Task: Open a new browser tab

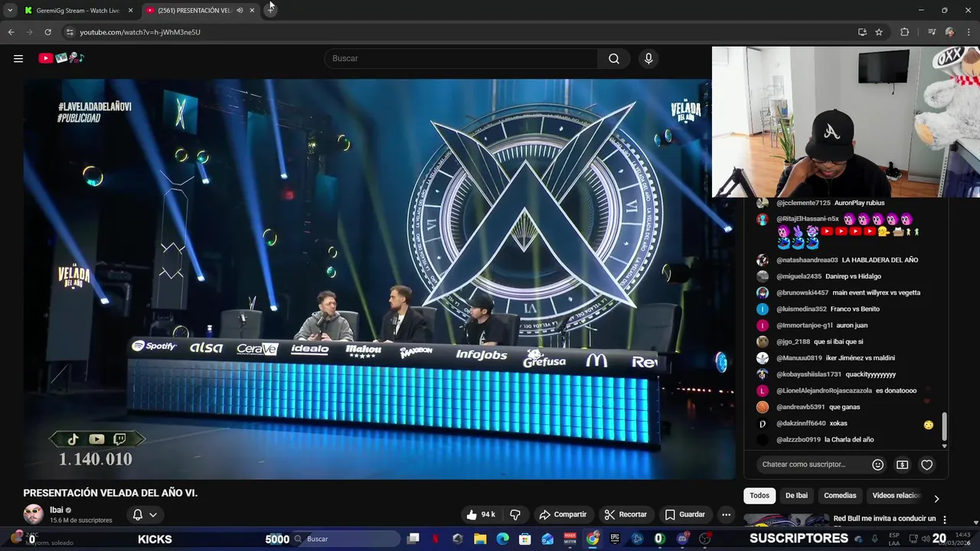Action: tap(270, 10)
